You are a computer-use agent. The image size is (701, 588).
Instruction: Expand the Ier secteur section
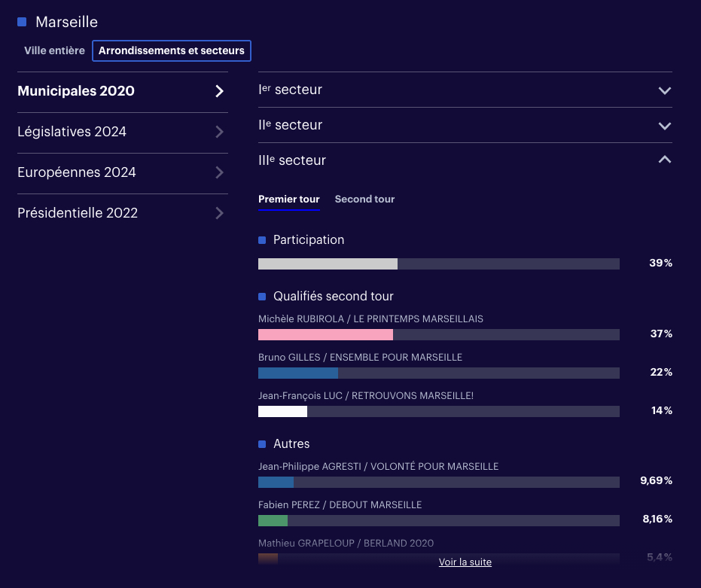pos(664,90)
